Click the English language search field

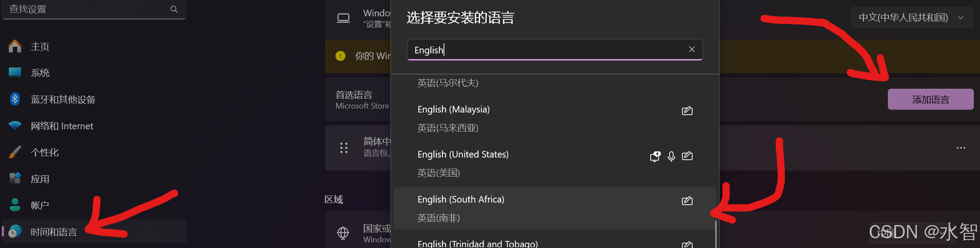(x=555, y=50)
